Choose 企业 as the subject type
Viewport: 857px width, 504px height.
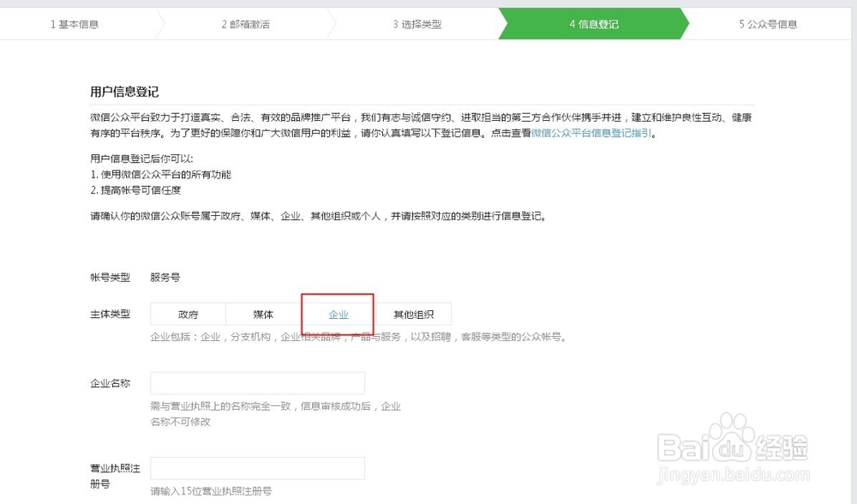[x=339, y=315]
